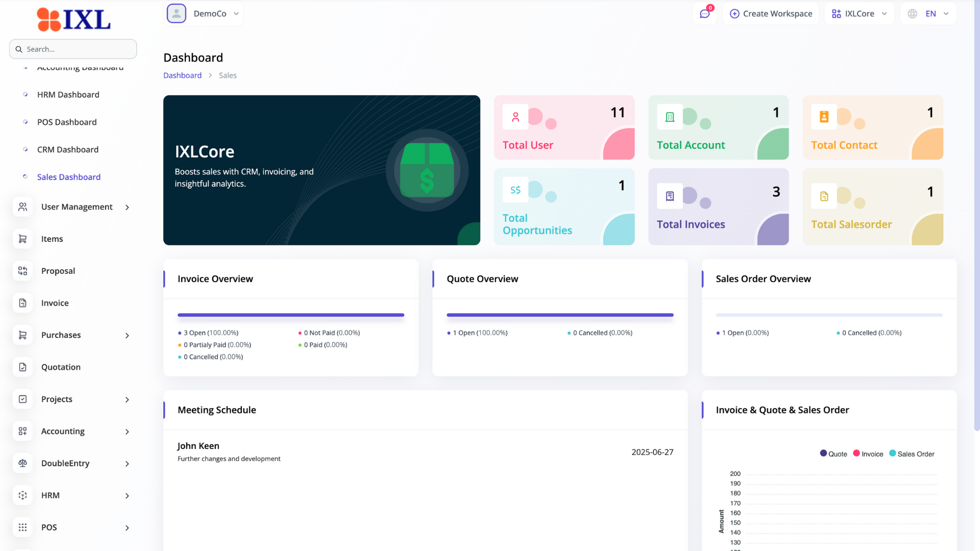Open the Total User card
The image size is (980, 551).
[564, 128]
